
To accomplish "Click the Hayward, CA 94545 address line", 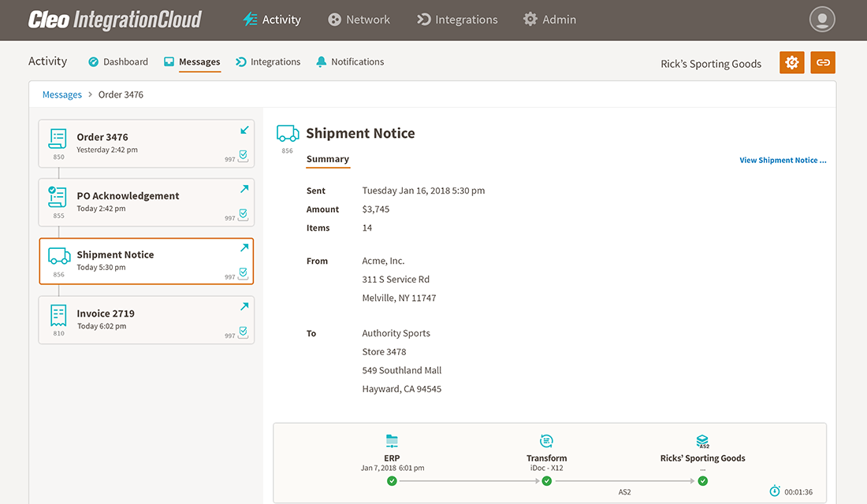I will (402, 389).
